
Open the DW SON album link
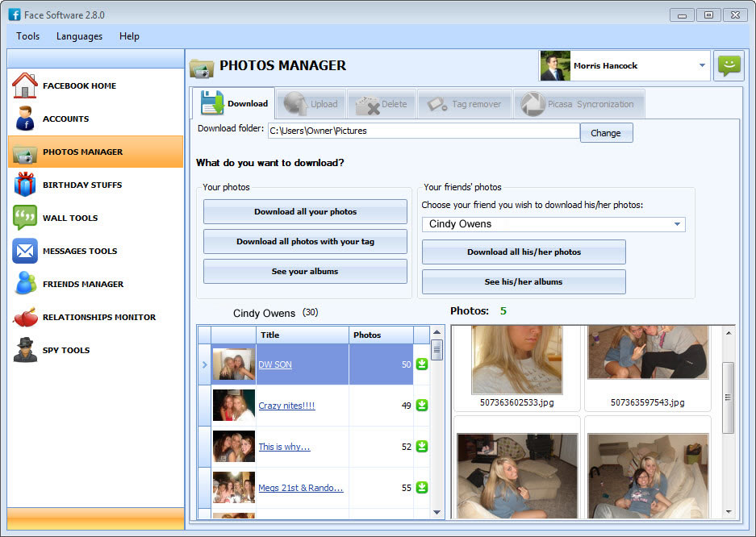[275, 364]
